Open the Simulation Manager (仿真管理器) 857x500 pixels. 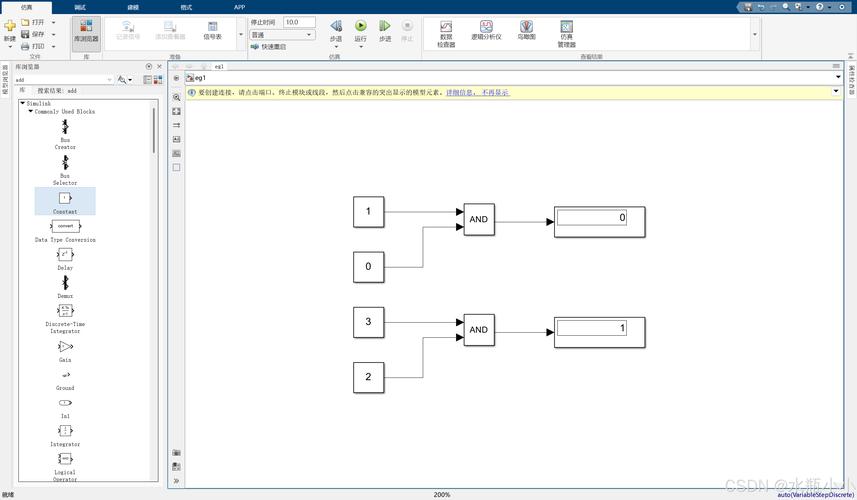coord(566,30)
